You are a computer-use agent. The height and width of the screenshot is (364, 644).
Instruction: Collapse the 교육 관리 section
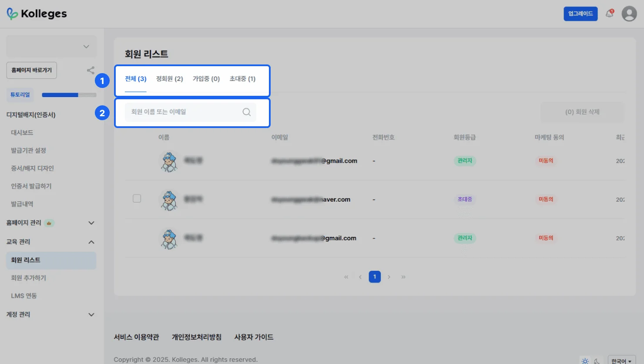(91, 242)
